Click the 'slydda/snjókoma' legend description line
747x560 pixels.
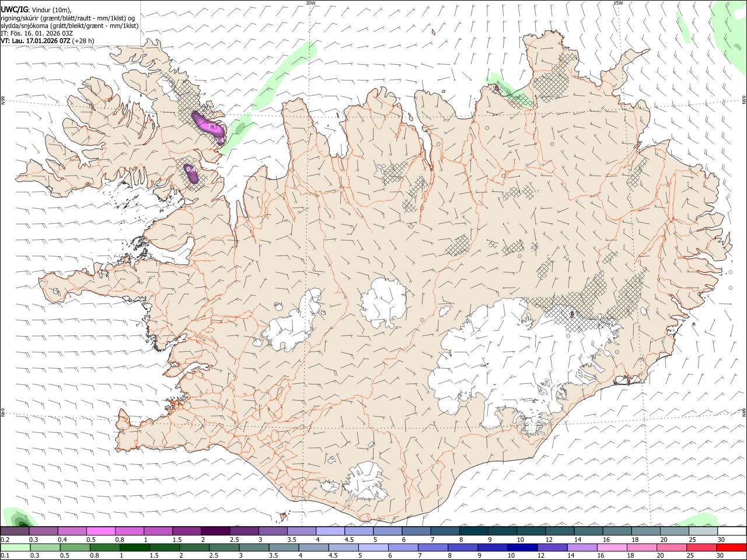click(x=69, y=26)
